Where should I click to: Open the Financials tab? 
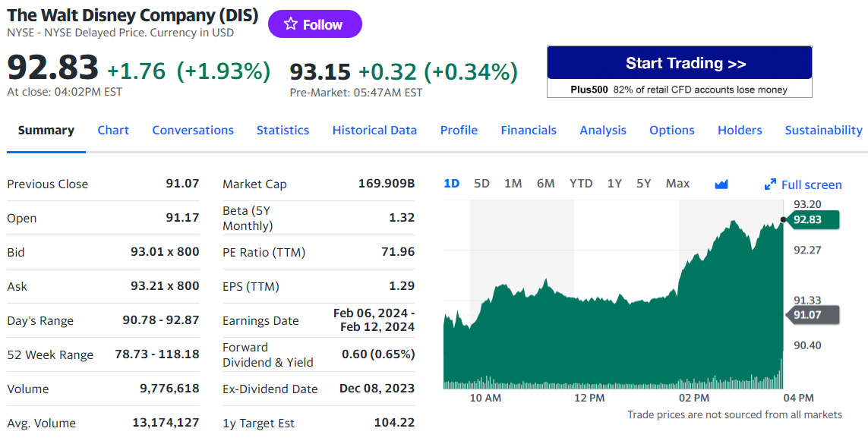coord(529,130)
